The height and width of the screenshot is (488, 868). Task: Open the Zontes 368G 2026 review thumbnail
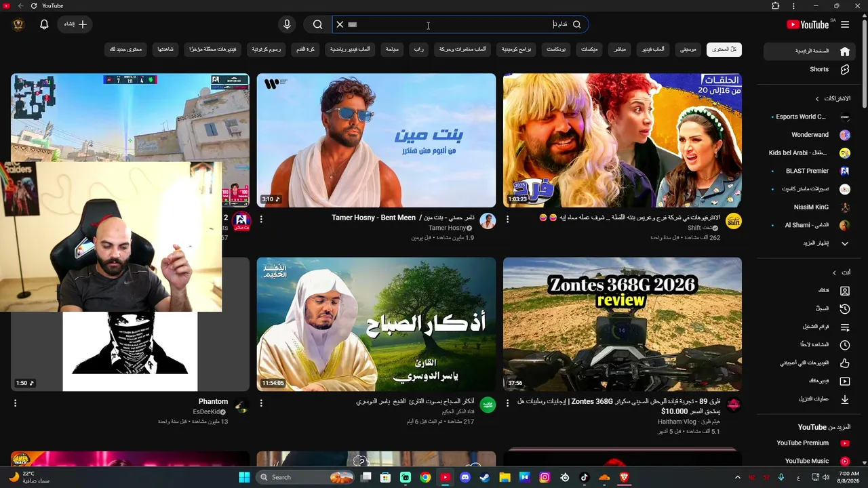[623, 324]
